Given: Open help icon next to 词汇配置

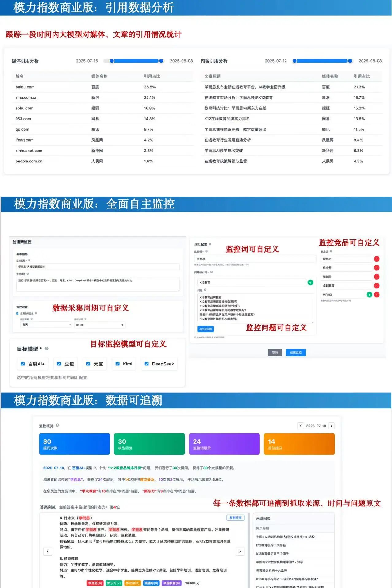Looking at the screenshot, I should pos(210,244).
